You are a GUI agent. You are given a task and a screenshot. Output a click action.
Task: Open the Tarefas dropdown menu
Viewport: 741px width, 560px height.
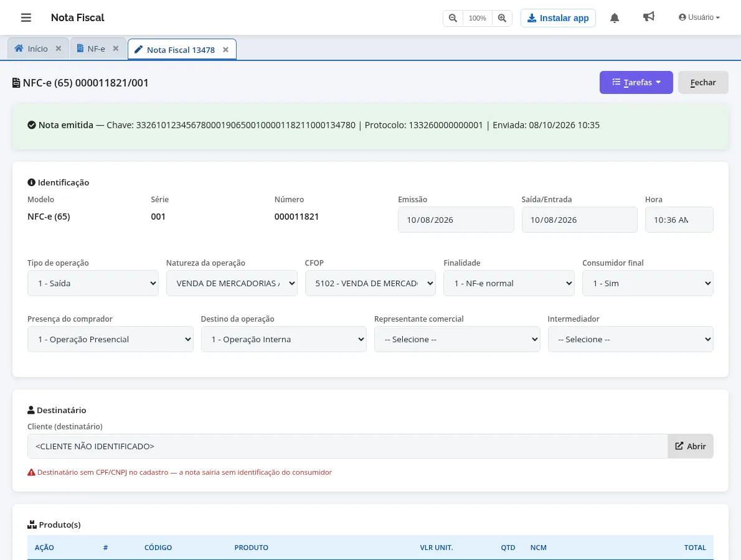(x=636, y=82)
